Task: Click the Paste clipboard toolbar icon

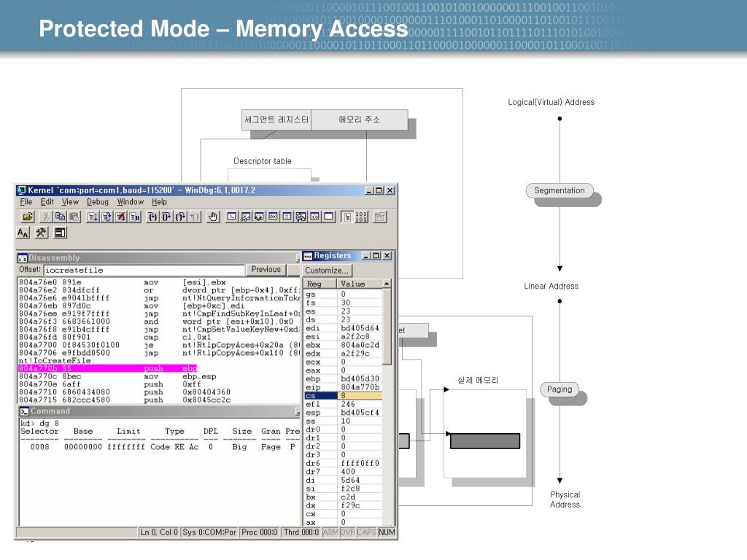Action: (x=74, y=217)
